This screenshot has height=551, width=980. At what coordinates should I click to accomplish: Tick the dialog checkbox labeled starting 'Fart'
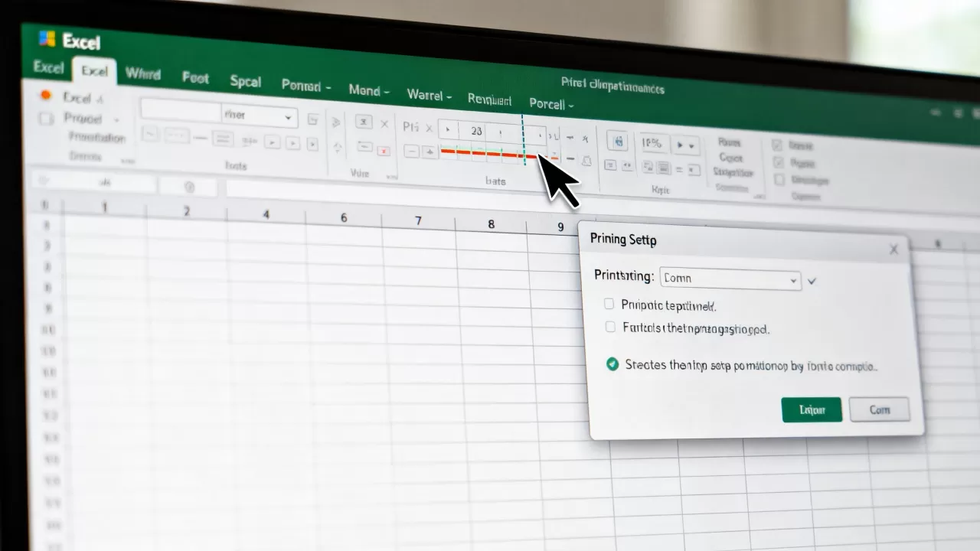(610, 327)
